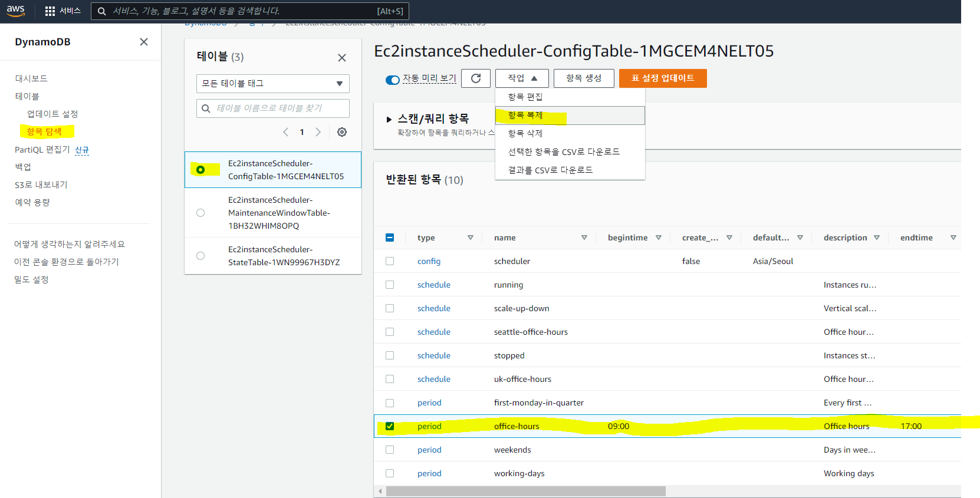Choose 항목 삭제 from actions menu
Viewport: 980px width, 498px height.
tap(570, 134)
